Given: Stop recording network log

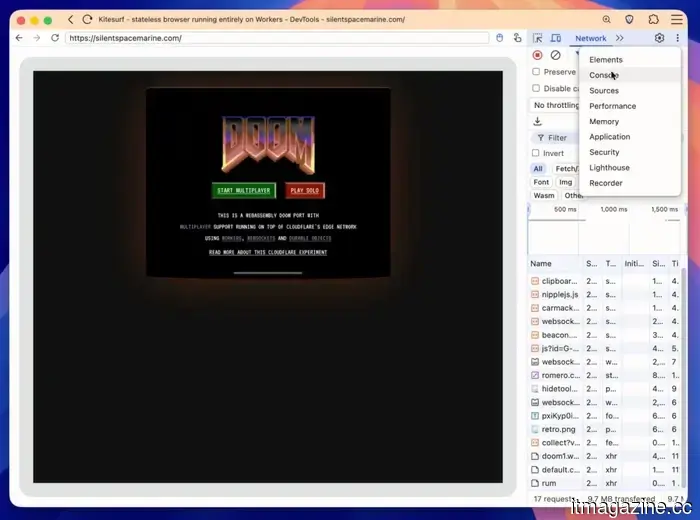Looking at the screenshot, I should 538,55.
